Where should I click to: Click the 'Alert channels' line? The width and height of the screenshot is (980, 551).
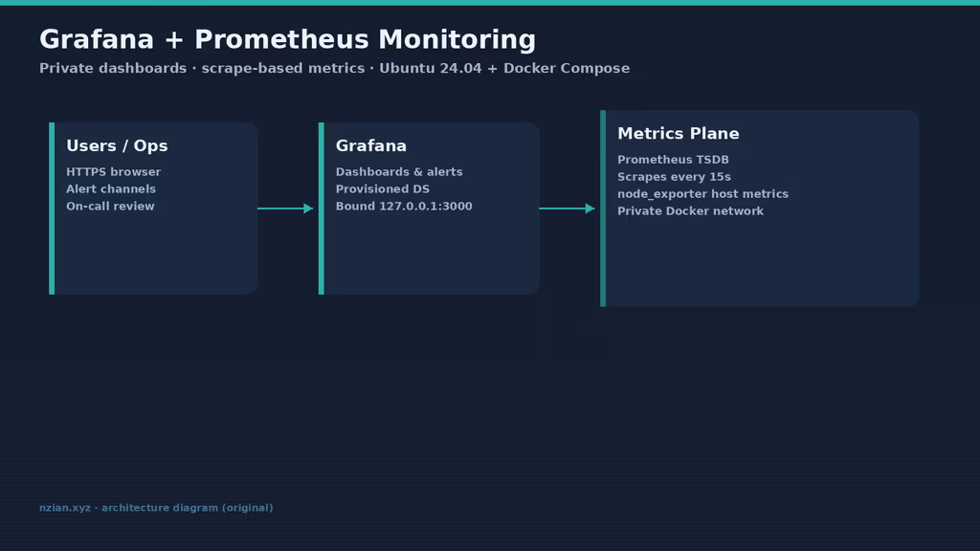tap(111, 188)
